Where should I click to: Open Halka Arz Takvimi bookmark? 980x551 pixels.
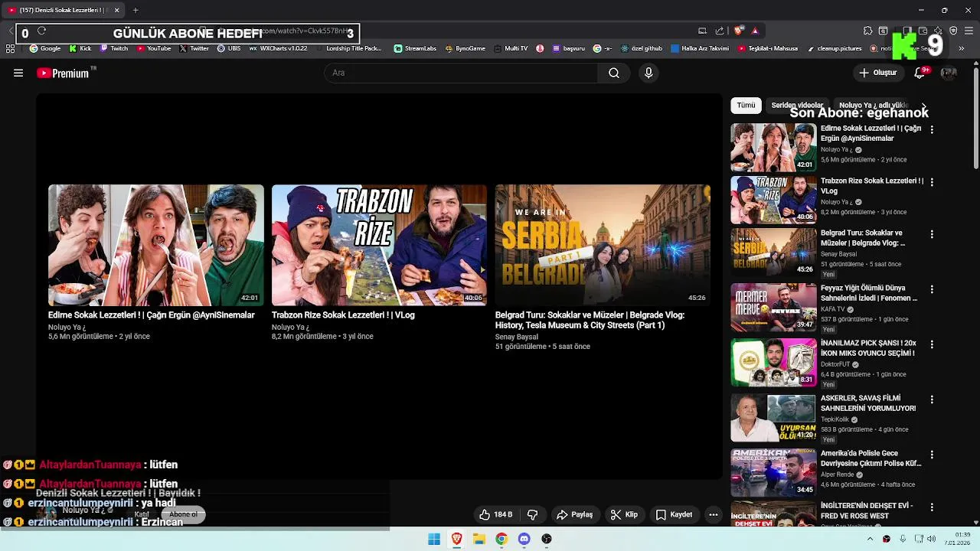click(x=700, y=48)
